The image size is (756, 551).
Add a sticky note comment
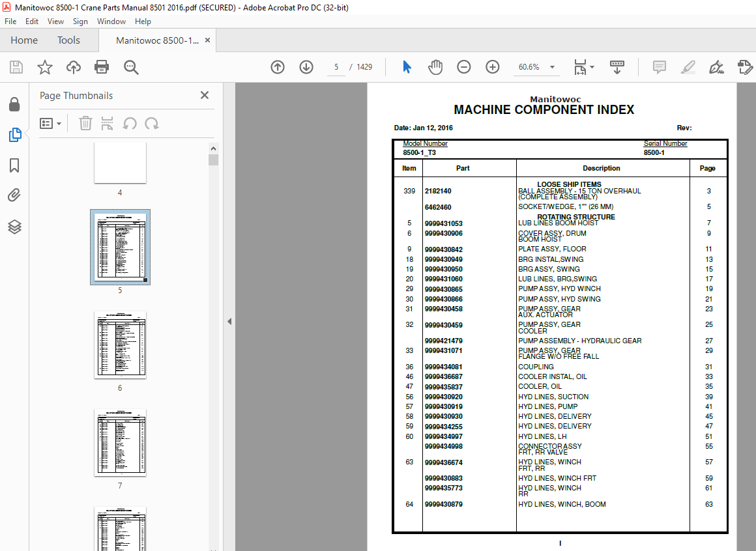pyautogui.click(x=659, y=67)
